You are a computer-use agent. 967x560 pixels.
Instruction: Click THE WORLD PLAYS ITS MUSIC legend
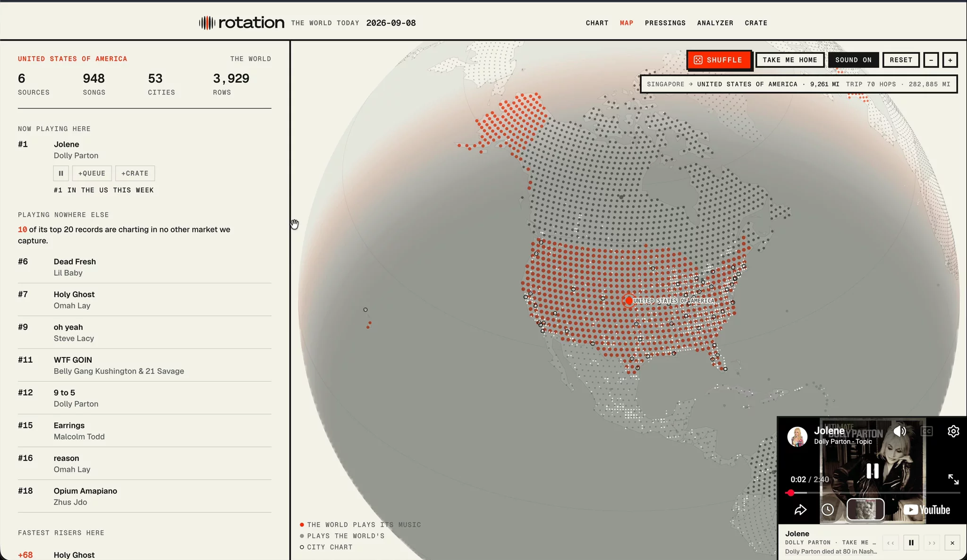[360, 525]
